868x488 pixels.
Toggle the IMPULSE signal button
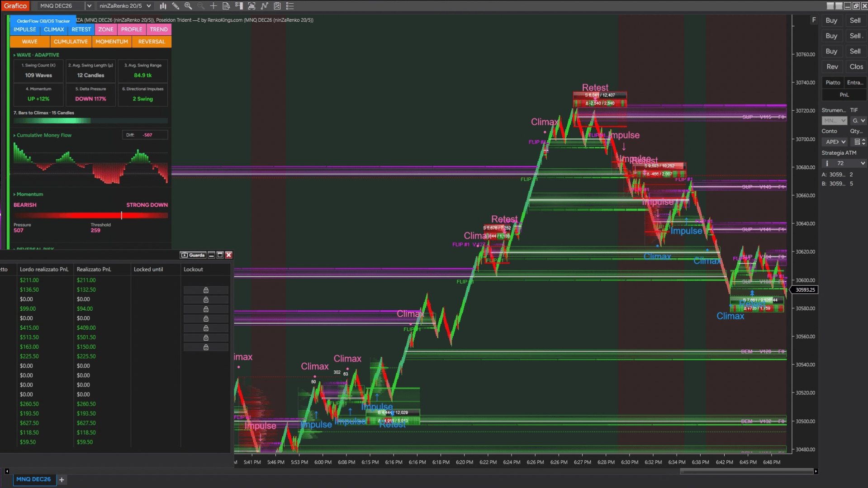(x=25, y=29)
